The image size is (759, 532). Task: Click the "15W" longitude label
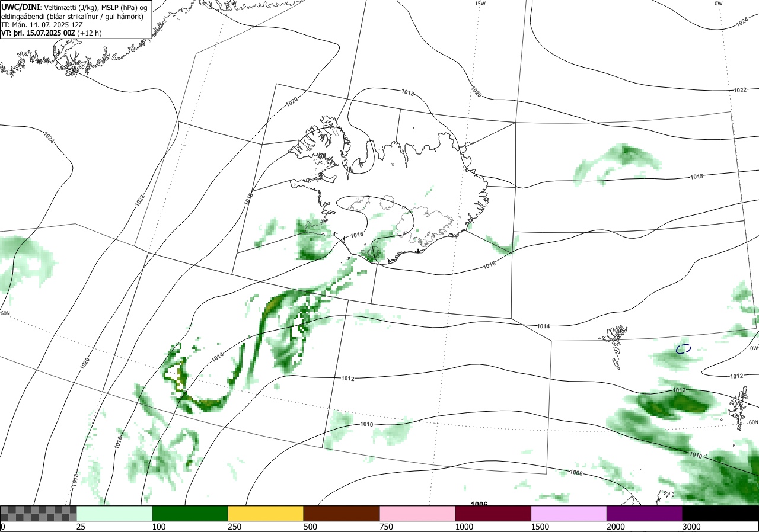tap(480, 4)
